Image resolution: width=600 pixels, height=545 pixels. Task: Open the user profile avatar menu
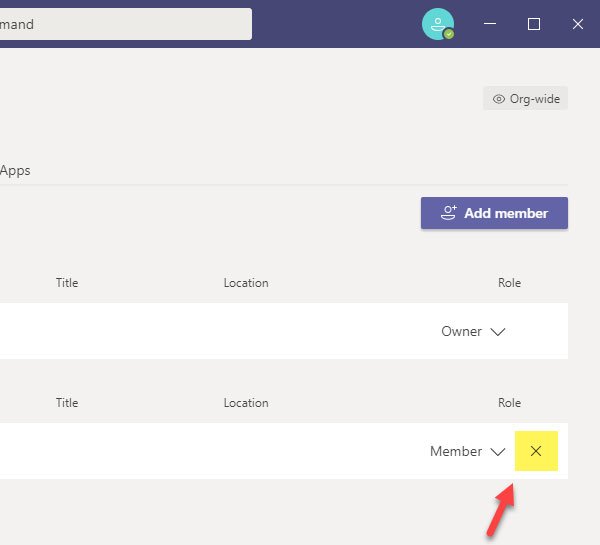click(438, 24)
